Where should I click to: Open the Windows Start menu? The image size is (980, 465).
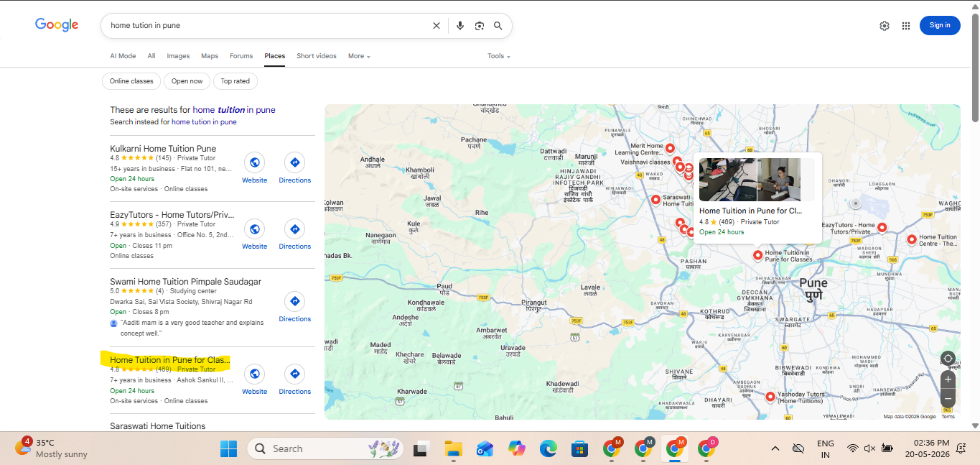tap(228, 448)
